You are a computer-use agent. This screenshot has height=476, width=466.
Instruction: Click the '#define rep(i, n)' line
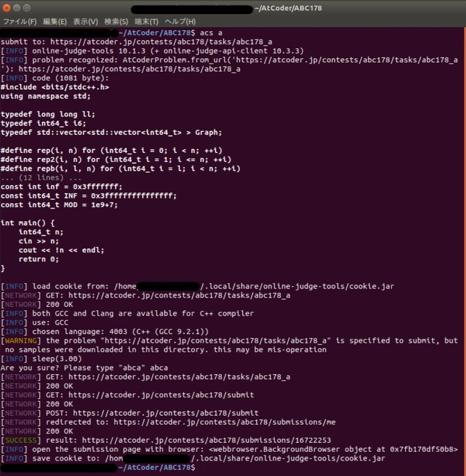point(111,151)
